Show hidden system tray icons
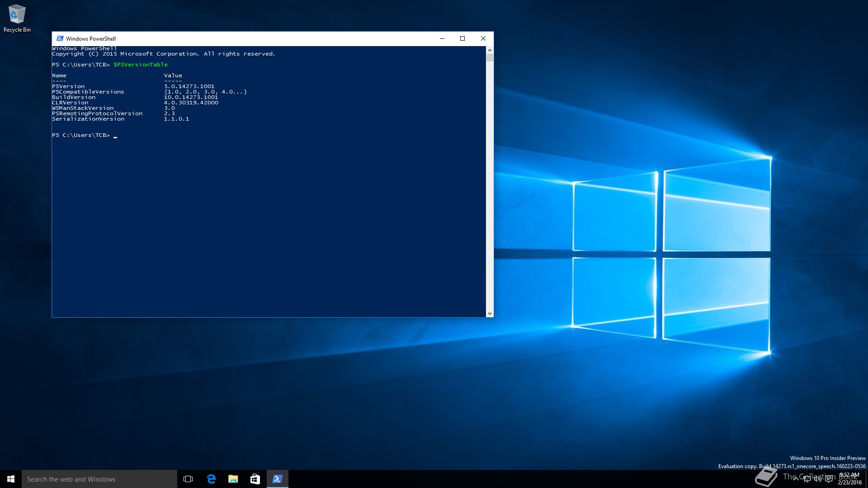 point(795,479)
